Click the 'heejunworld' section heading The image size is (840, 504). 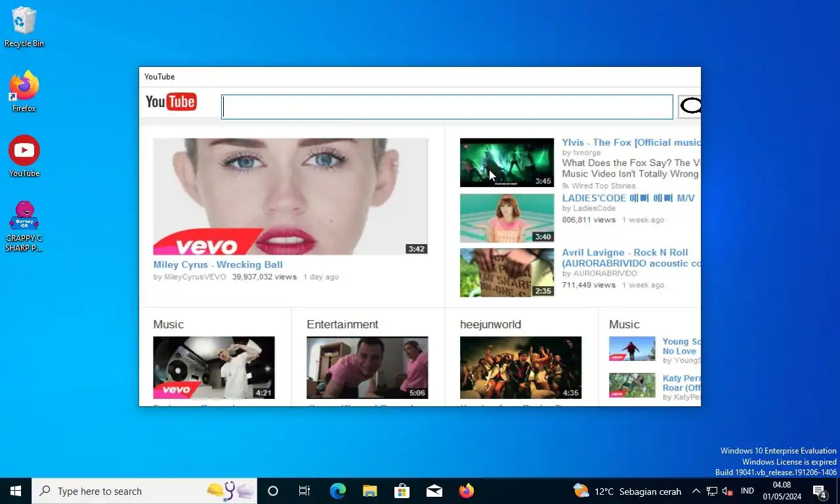[x=490, y=324]
